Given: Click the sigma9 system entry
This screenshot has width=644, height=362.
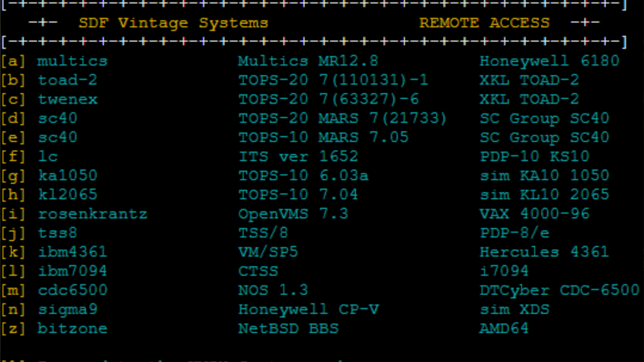Looking at the screenshot, I should tap(67, 309).
